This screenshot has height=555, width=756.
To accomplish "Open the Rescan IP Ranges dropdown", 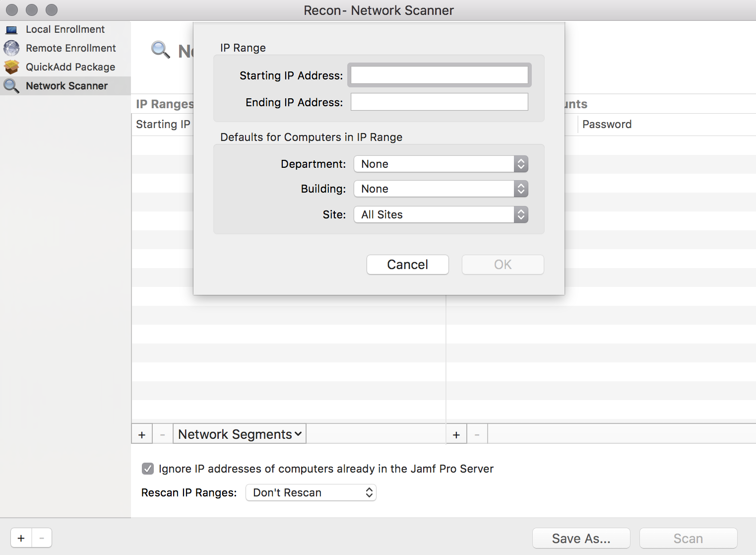I will pos(311,493).
